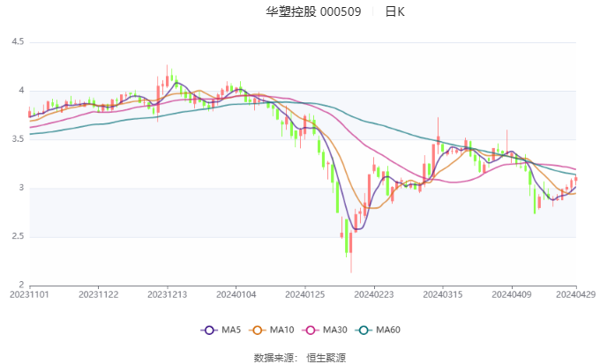Click the x-axis date 20231101
This screenshot has height=364, width=600.
click(x=29, y=294)
